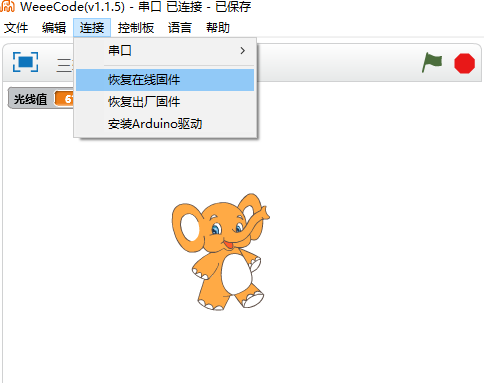This screenshot has height=383, width=484.
Task: Open the 文件 menu
Action: tap(16, 28)
